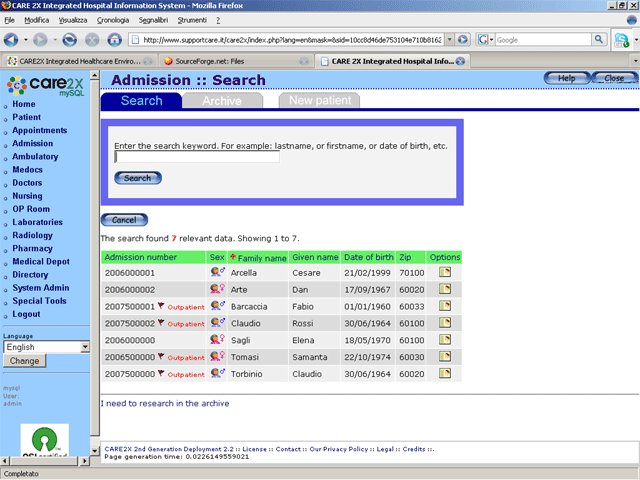640x480 pixels.
Task: Click the sex icon in Arte row
Action: tap(217, 289)
